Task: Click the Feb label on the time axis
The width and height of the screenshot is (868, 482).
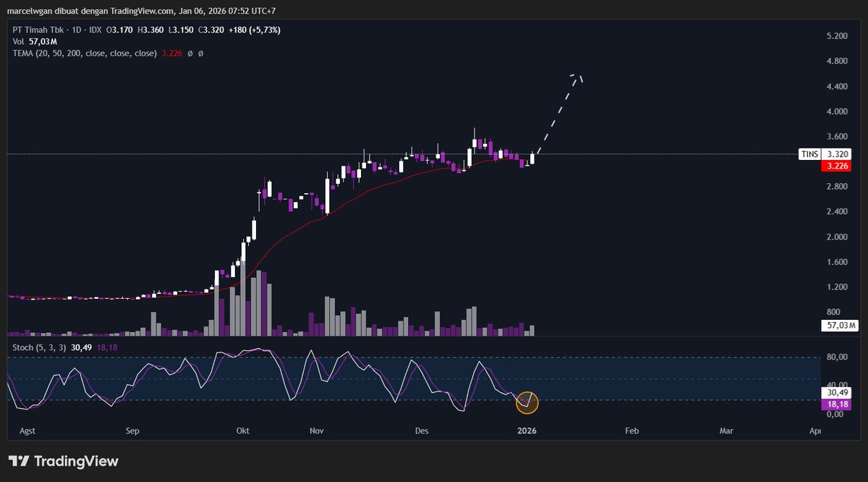Action: [x=631, y=431]
